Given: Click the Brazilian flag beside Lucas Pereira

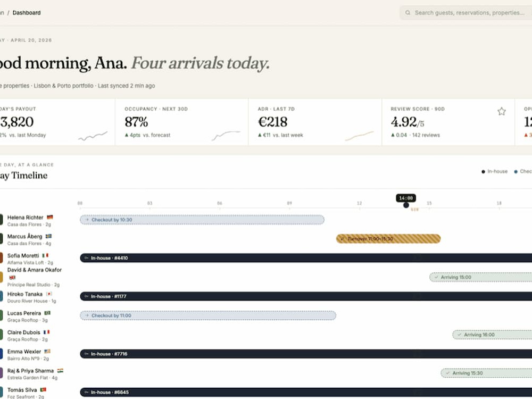Looking at the screenshot, I should 47,313.
